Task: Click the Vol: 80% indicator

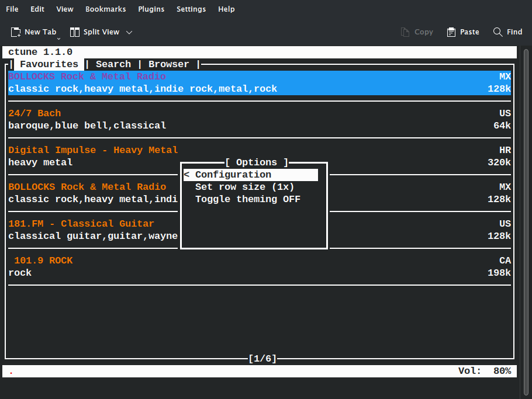Action: coord(485,371)
